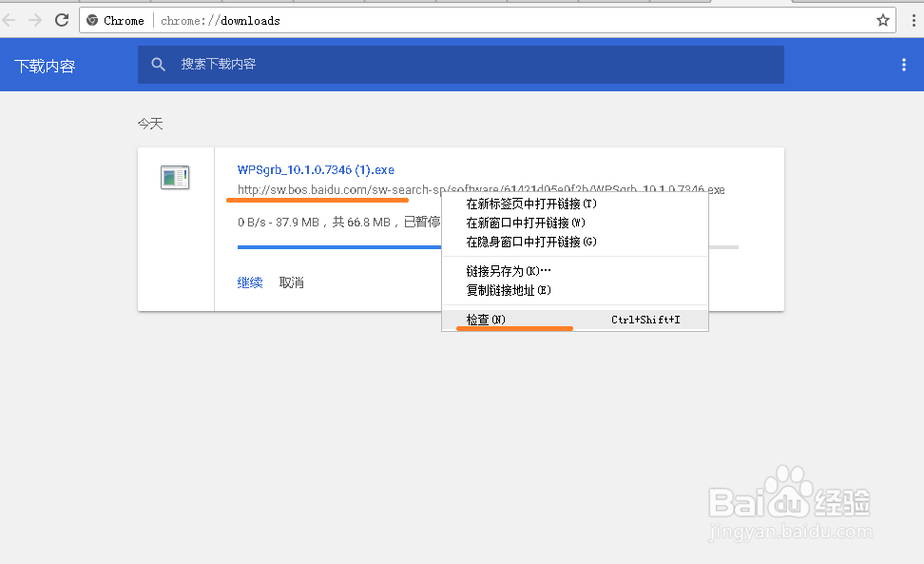
Task: Cancel the download with 取消
Action: pyautogui.click(x=291, y=282)
